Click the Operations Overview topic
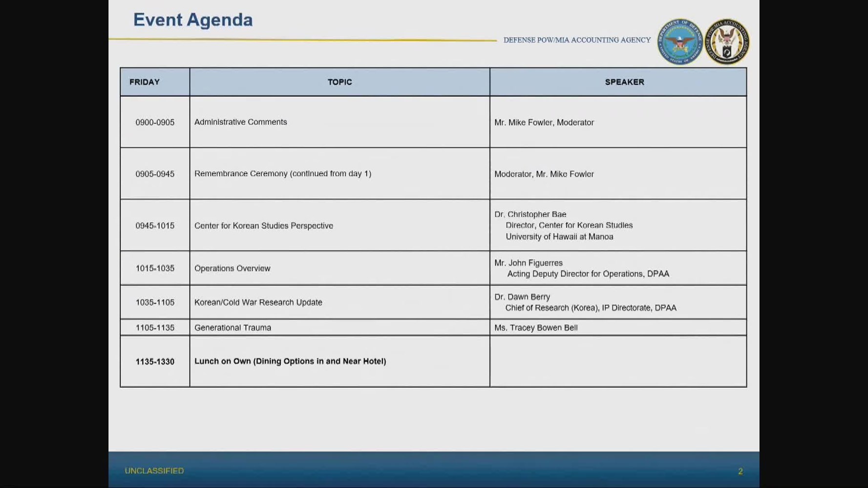Viewport: 868px width, 488px height. tap(232, 268)
